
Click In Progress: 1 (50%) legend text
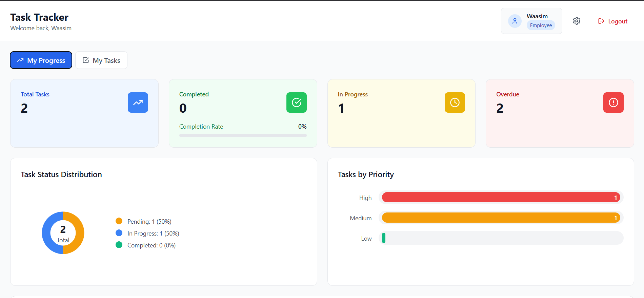[x=153, y=234]
